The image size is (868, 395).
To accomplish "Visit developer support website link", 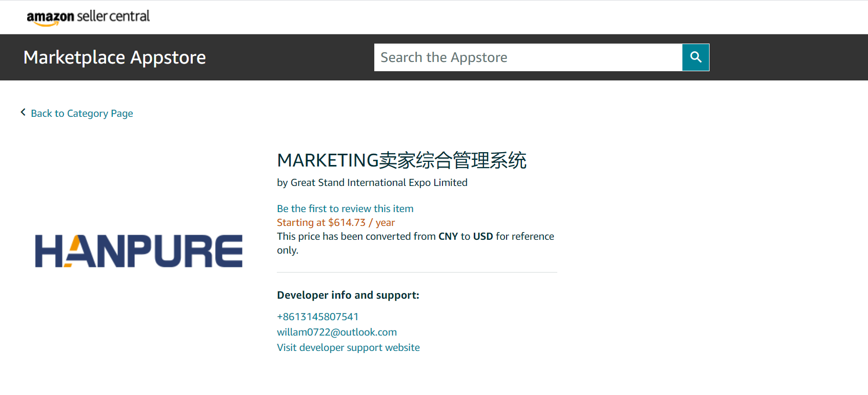I will 348,347.
